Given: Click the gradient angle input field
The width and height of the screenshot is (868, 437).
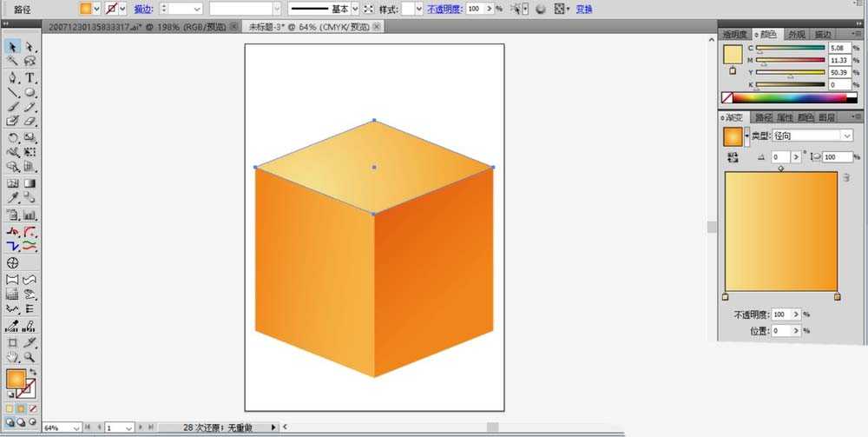Looking at the screenshot, I should pyautogui.click(x=779, y=157).
